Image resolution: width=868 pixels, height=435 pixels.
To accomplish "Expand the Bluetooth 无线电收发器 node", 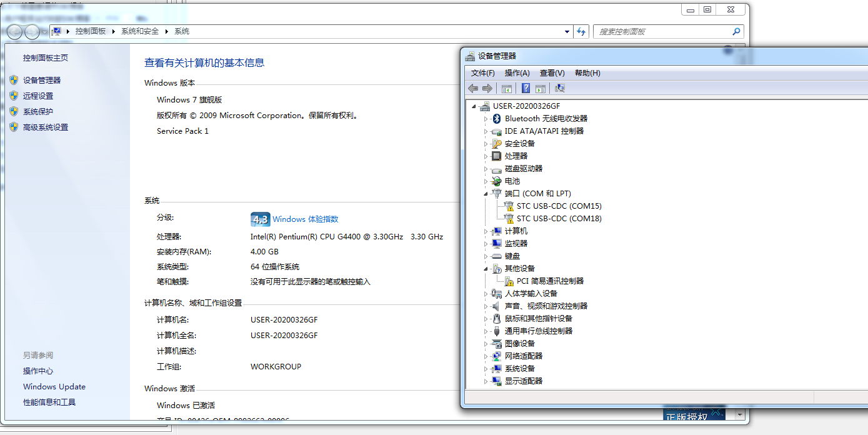I will (486, 119).
